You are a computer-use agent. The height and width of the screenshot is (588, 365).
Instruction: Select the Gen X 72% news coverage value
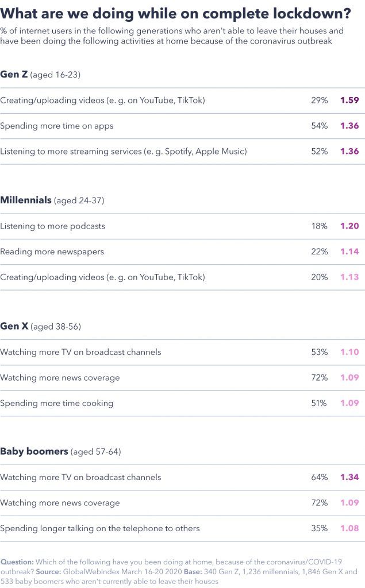[x=319, y=378]
